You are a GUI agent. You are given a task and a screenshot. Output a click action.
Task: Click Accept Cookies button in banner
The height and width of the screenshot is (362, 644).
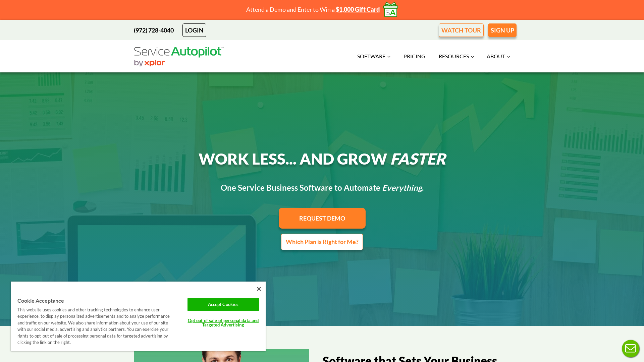(223, 304)
